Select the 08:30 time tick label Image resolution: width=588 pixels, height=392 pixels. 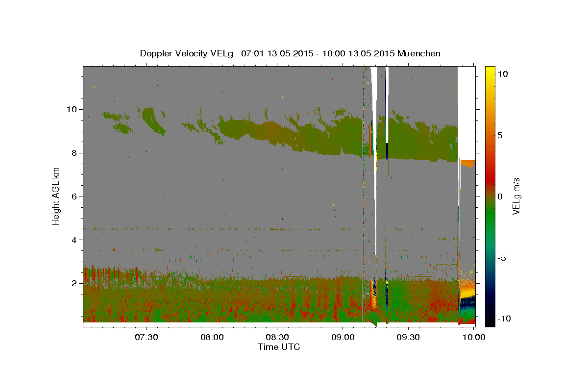tap(277, 338)
